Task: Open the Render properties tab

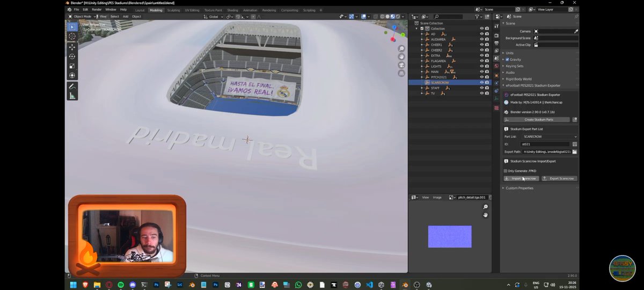Action: tap(496, 35)
